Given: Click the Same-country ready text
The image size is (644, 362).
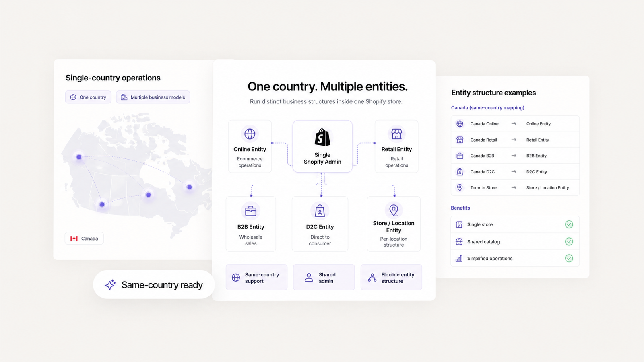Looking at the screenshot, I should point(162,285).
